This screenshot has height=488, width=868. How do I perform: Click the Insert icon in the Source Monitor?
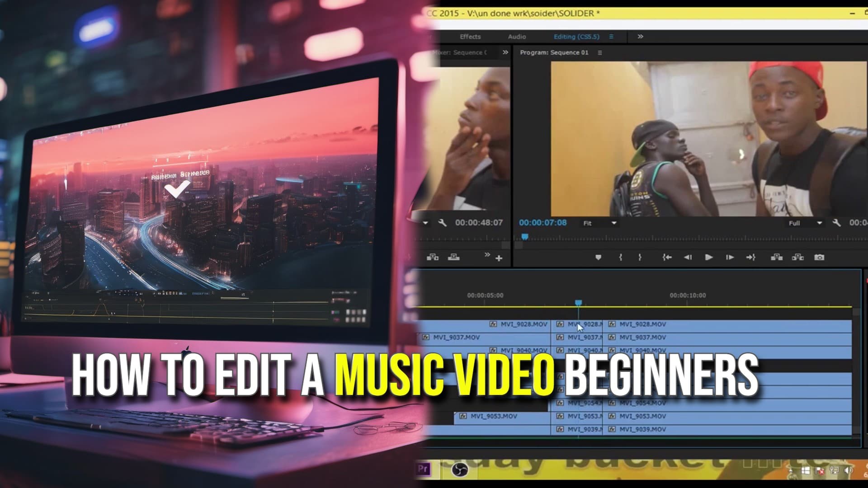click(x=433, y=257)
